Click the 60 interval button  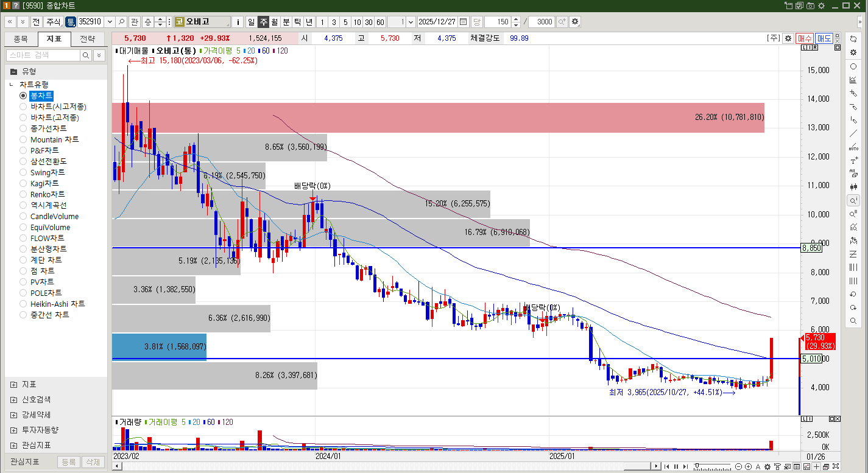click(380, 22)
